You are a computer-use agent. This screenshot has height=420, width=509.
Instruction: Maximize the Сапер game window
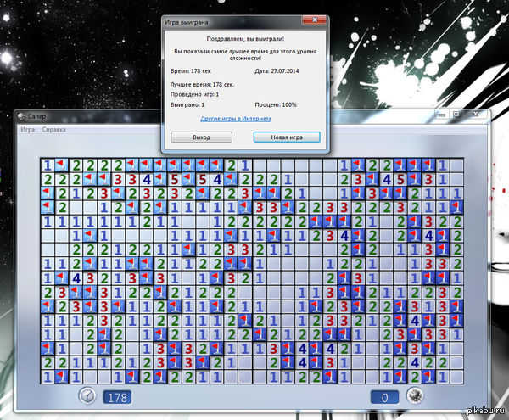455,115
